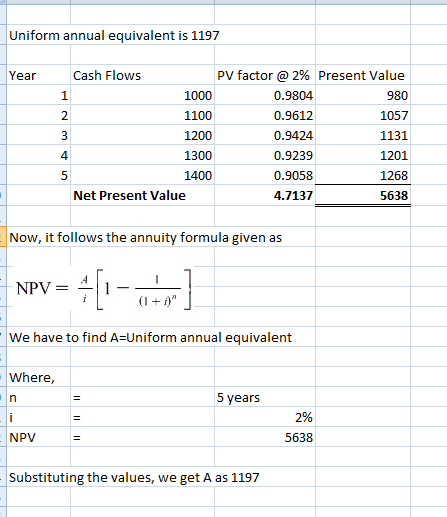Select cash flow value 1300
The width and height of the screenshot is (447, 517).
tap(198, 156)
